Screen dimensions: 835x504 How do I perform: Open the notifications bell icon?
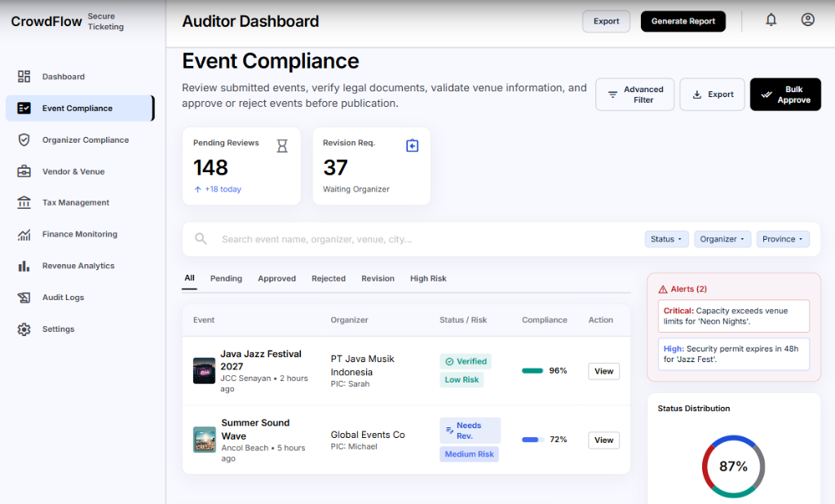(x=771, y=20)
